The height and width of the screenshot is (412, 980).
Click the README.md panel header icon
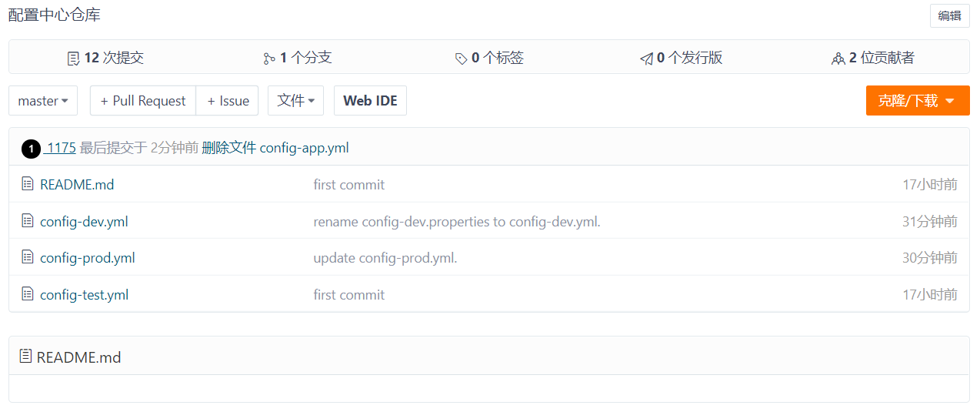(x=26, y=357)
